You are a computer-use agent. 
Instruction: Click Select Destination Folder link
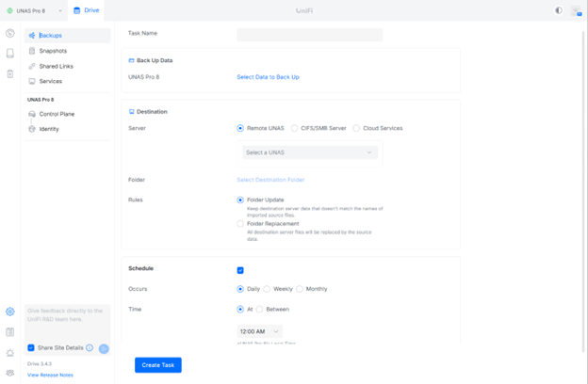270,180
